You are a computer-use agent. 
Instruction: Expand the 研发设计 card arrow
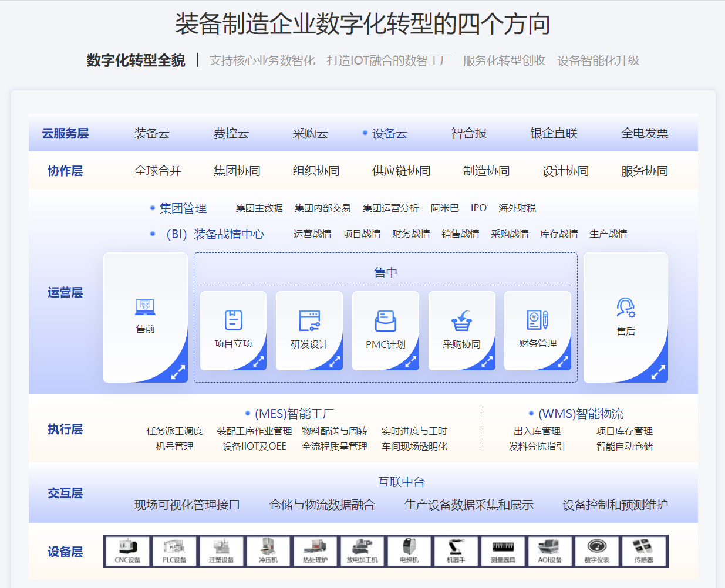click(335, 362)
